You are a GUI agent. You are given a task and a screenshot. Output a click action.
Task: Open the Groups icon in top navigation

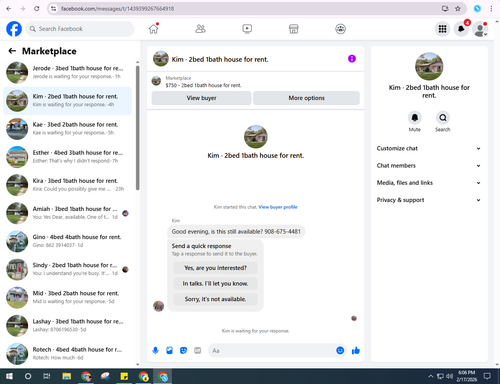pyautogui.click(x=340, y=29)
